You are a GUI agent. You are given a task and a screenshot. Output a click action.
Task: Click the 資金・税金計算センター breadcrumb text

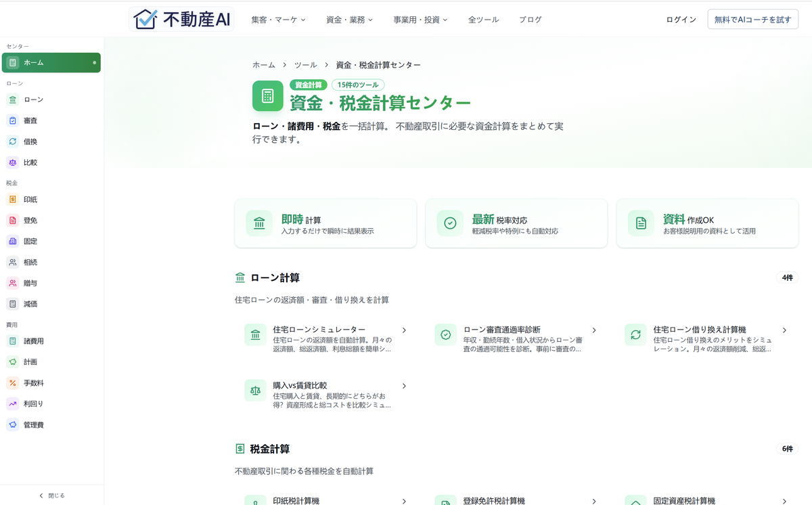378,65
